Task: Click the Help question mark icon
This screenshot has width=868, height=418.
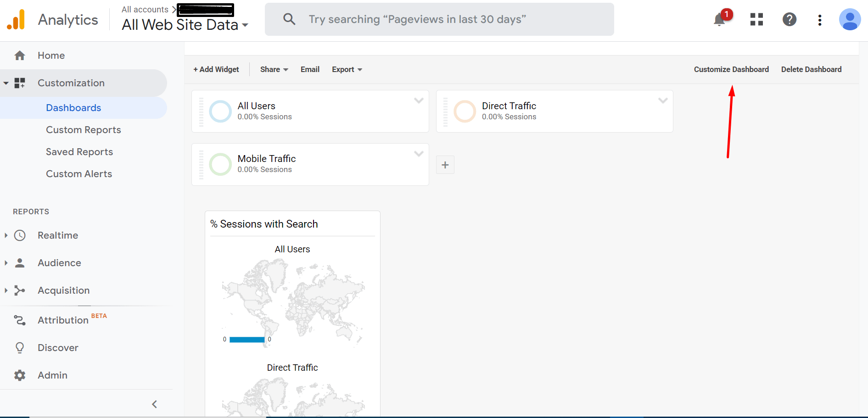Action: point(789,19)
